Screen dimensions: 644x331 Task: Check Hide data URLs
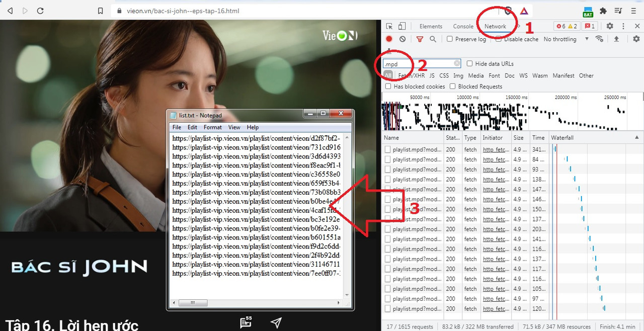click(x=469, y=63)
